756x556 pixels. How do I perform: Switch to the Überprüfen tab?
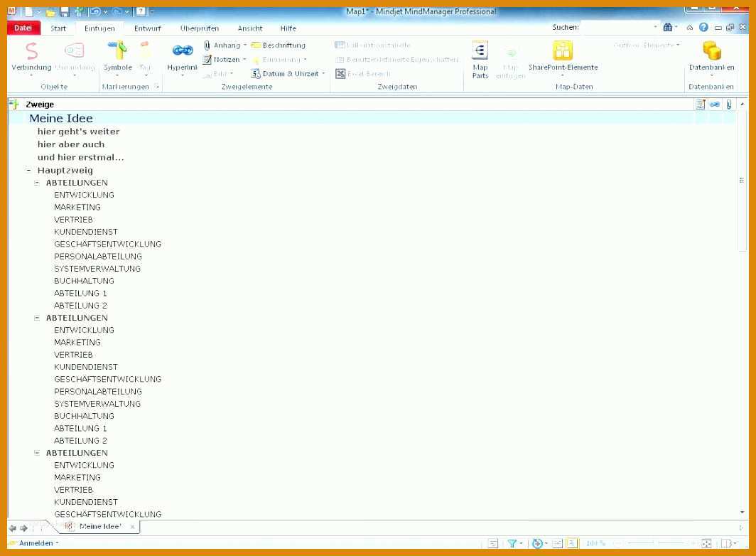coord(200,28)
